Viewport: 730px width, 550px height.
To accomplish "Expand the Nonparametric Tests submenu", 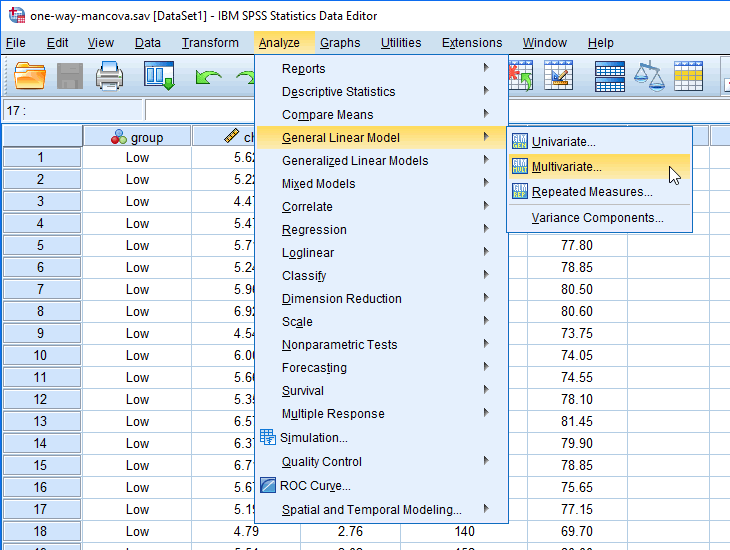I will tap(381, 345).
